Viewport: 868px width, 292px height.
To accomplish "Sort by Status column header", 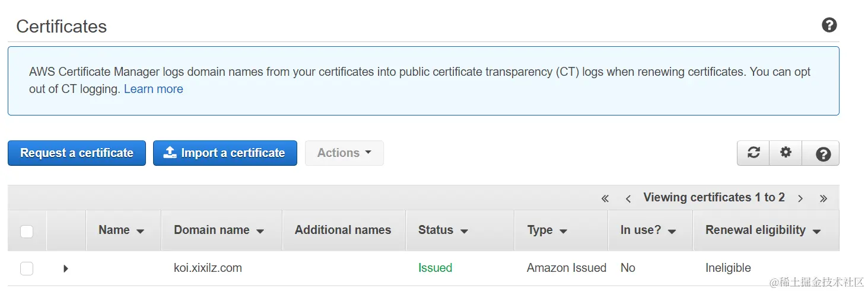I will [x=443, y=230].
